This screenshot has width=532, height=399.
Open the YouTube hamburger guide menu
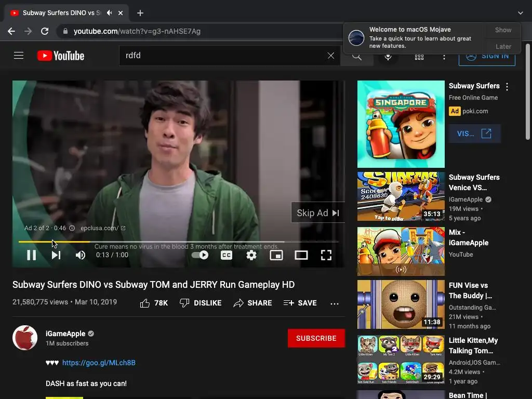[x=19, y=55]
